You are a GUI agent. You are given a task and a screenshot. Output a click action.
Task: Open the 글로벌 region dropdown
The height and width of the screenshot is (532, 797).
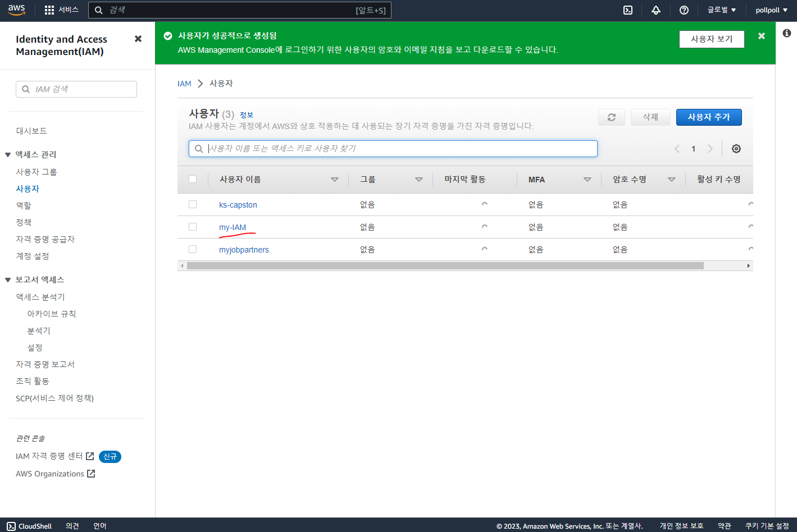(x=721, y=10)
